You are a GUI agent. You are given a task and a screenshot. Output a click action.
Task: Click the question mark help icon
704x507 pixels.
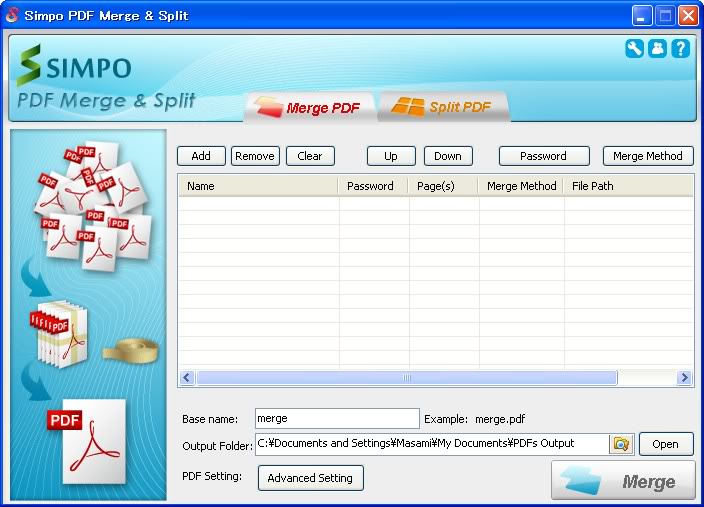[x=680, y=48]
